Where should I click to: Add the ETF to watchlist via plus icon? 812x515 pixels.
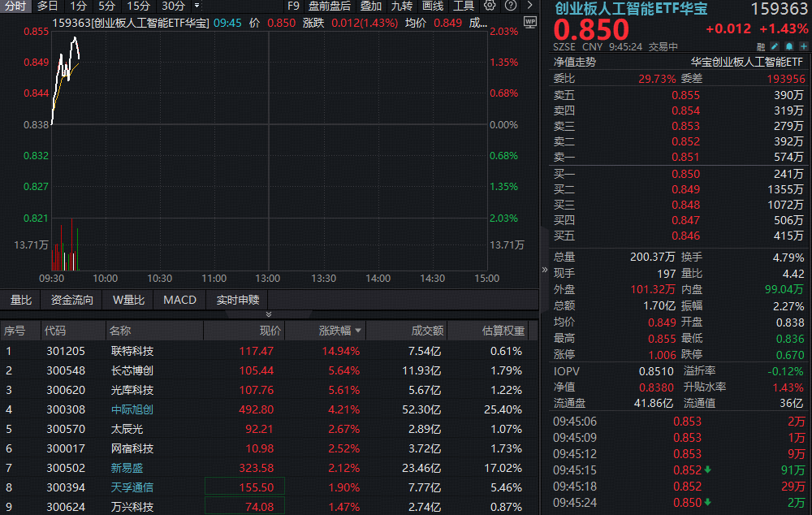point(803,46)
